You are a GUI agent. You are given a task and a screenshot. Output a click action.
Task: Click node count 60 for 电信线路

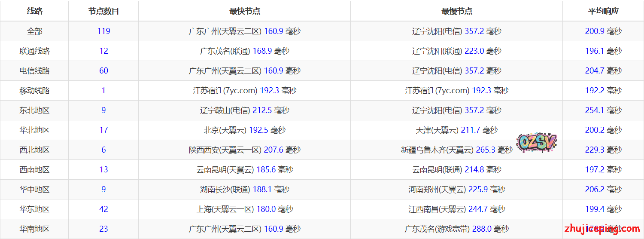point(103,70)
